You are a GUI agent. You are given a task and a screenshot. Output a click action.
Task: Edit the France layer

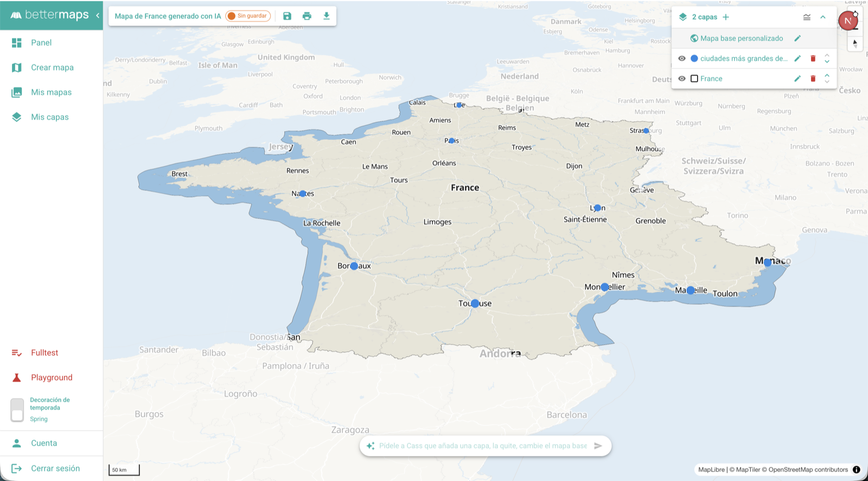coord(797,79)
